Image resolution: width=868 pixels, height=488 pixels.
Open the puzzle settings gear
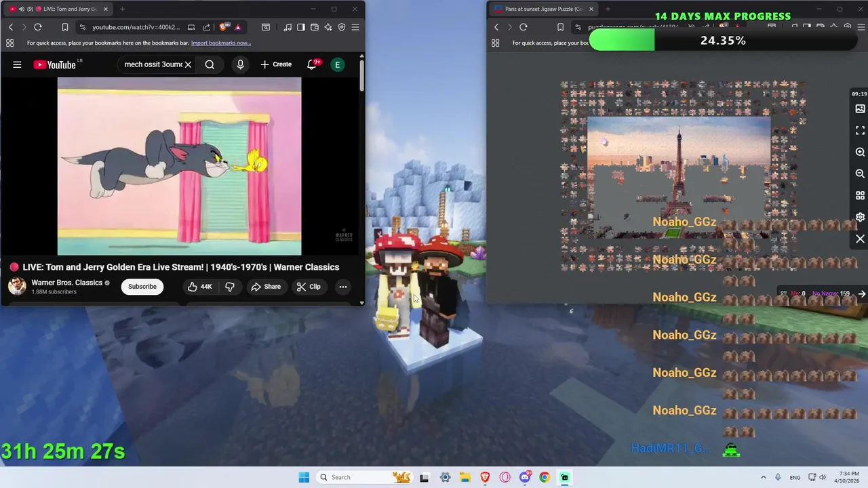click(860, 218)
